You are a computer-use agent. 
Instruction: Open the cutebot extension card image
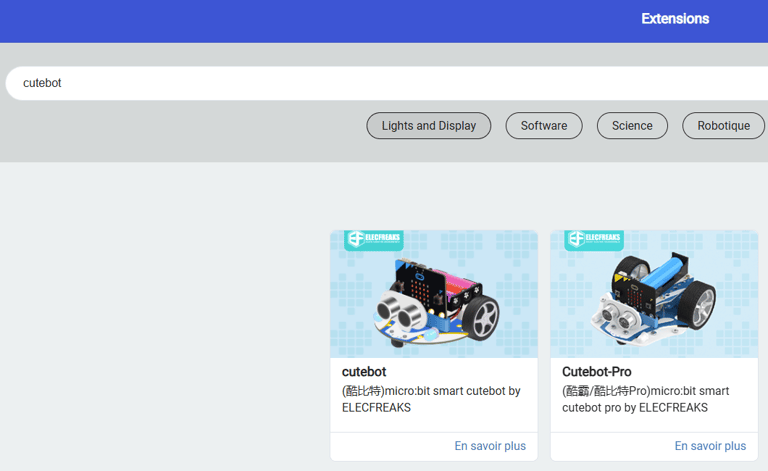coord(434,294)
